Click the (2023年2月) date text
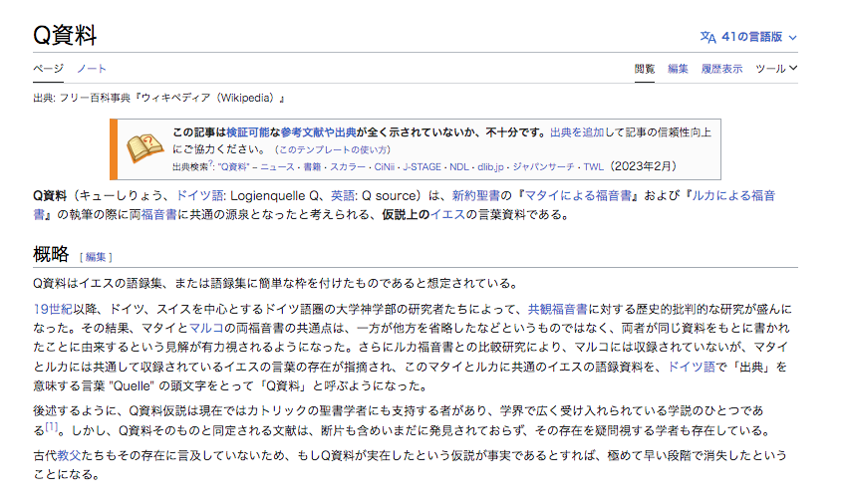Image resolution: width=847 pixels, height=504 pixels. [x=642, y=166]
